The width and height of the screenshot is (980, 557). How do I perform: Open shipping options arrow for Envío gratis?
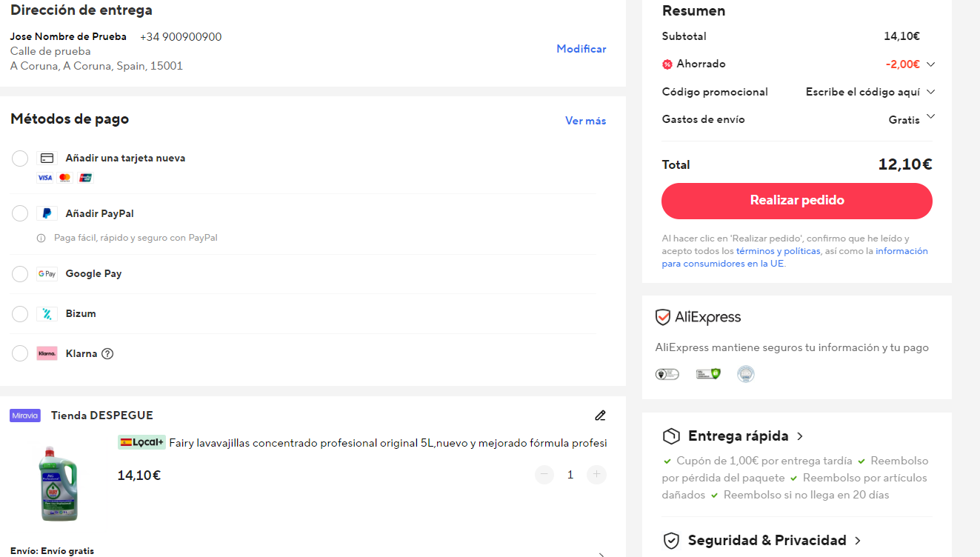tap(601, 554)
